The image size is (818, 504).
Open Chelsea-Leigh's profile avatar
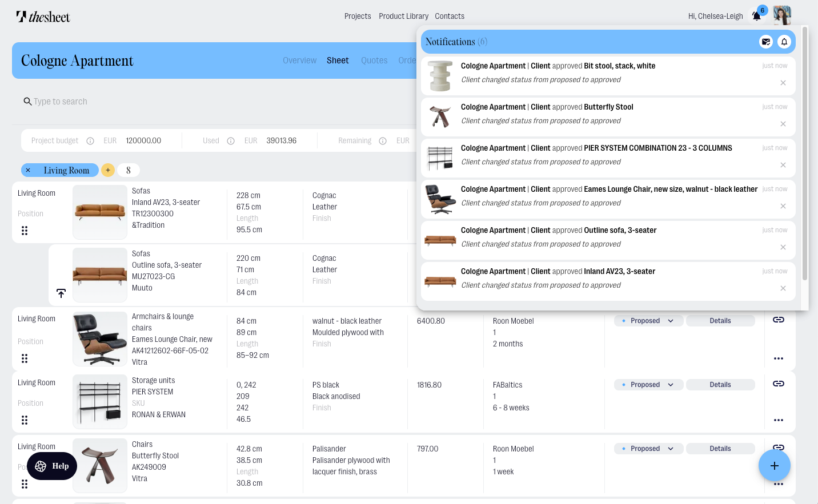coord(782,15)
